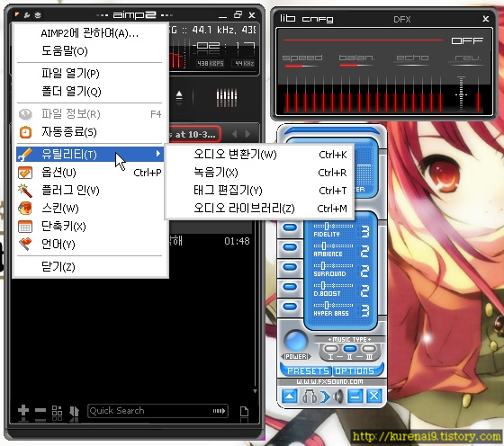Choose 파일 열기(P) from the menu
This screenshot has width=504, height=446.
[90, 74]
